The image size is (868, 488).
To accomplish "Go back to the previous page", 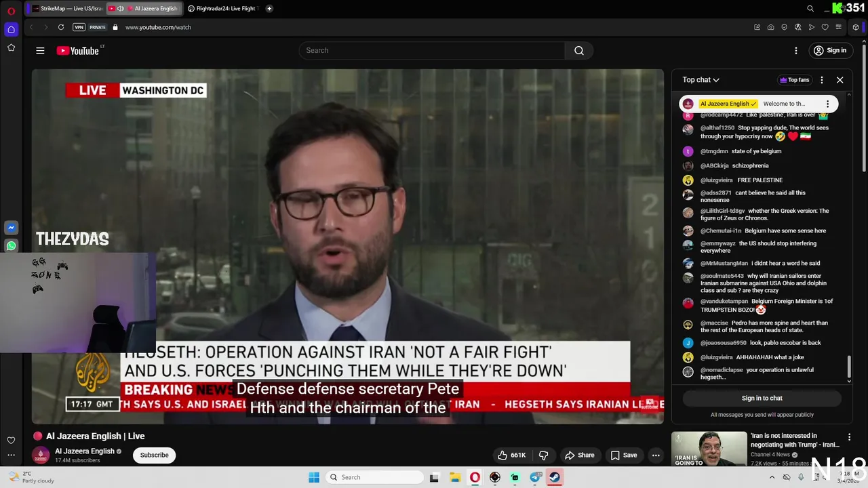I will click(x=31, y=27).
